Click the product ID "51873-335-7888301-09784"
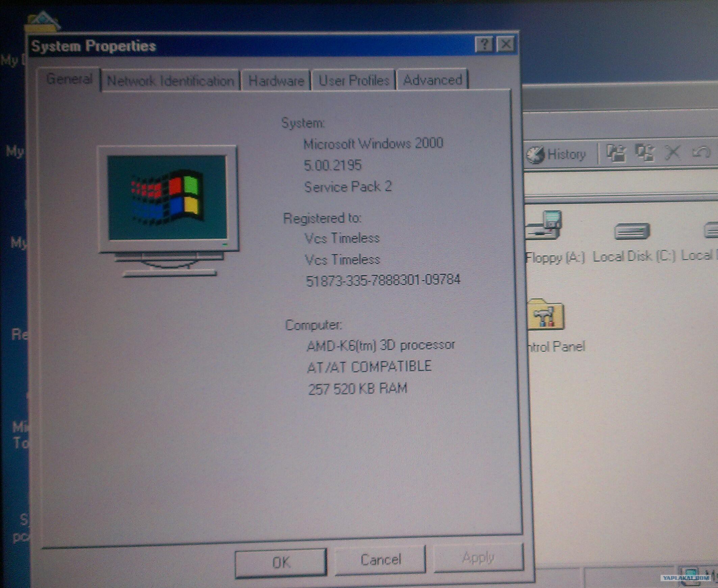The width and height of the screenshot is (718, 588). point(383,280)
